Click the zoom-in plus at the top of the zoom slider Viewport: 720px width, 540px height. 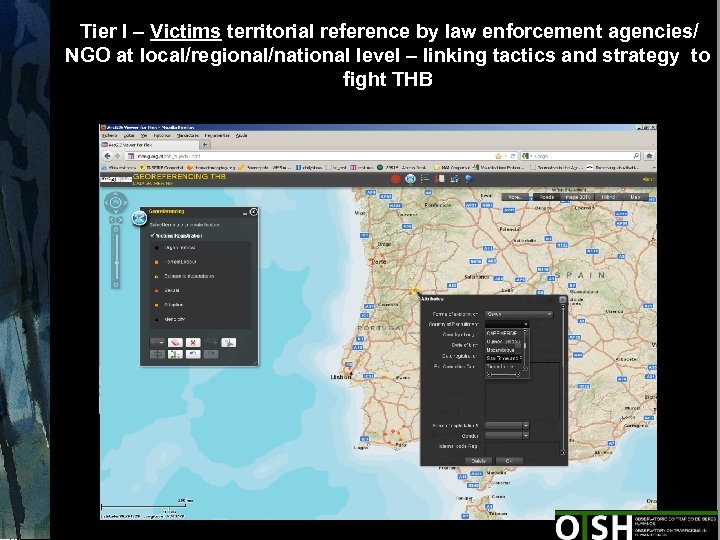coord(116,229)
